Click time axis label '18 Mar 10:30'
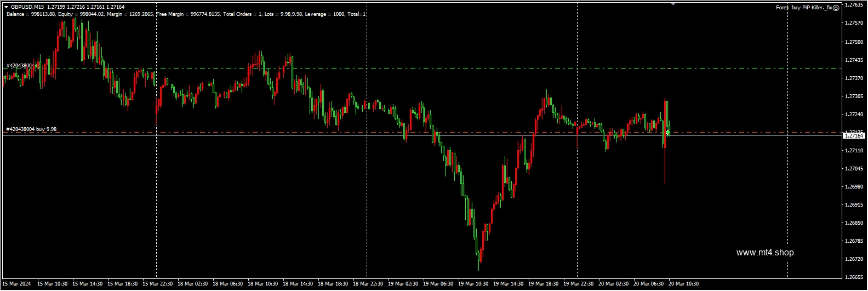 (262, 284)
